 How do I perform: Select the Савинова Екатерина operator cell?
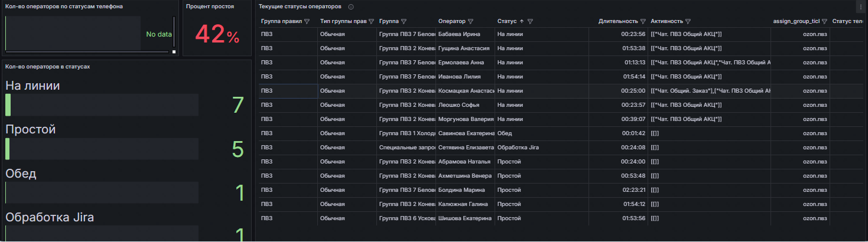pyautogui.click(x=465, y=133)
